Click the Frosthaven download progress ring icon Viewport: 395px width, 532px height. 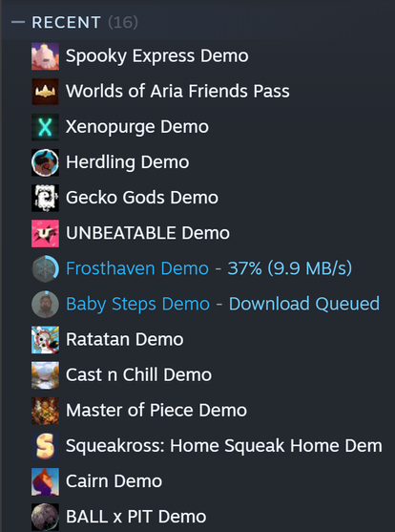pos(45,268)
